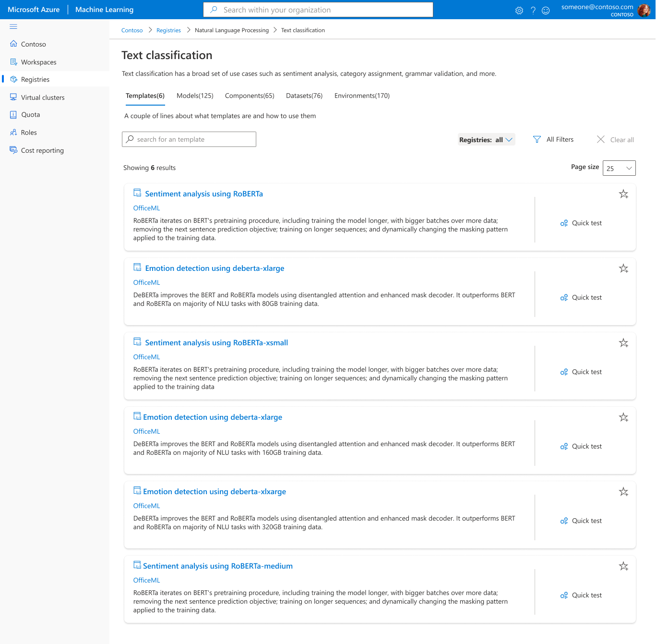Screen dimensions: 657x644
Task: Focus the Search within your organization box
Action: coord(318,10)
